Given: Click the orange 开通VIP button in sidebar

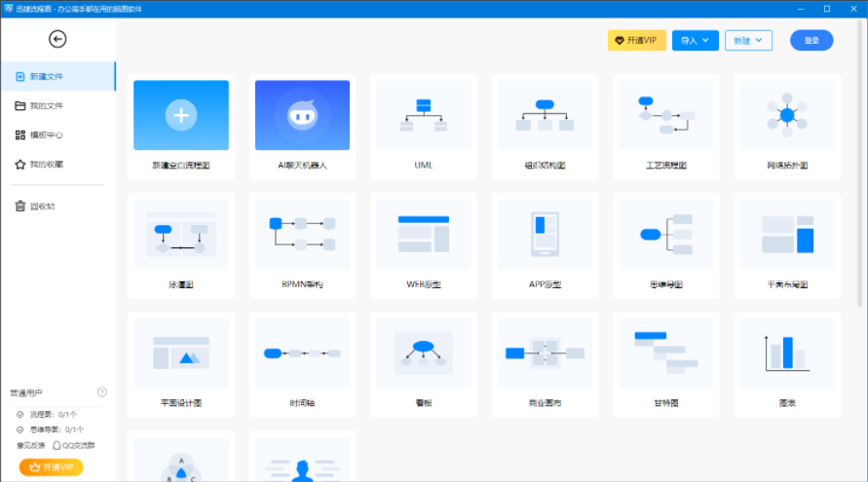Looking at the screenshot, I should pos(51,467).
